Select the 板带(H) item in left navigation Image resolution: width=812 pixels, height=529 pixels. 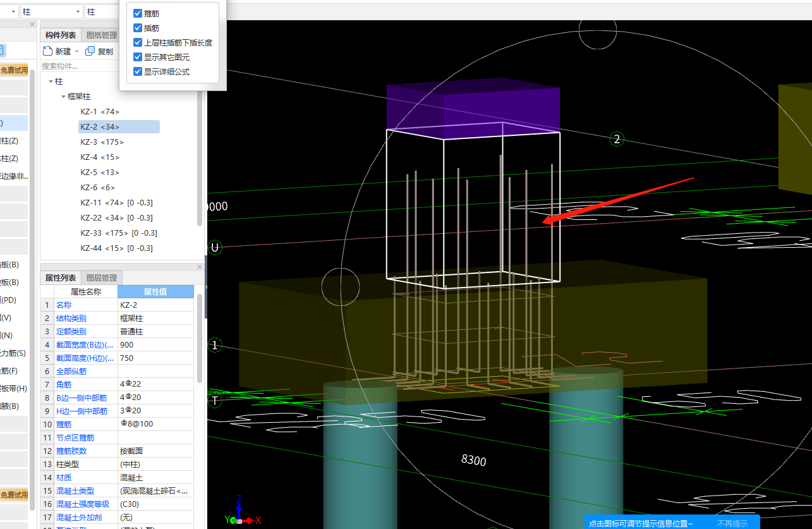click(x=14, y=389)
